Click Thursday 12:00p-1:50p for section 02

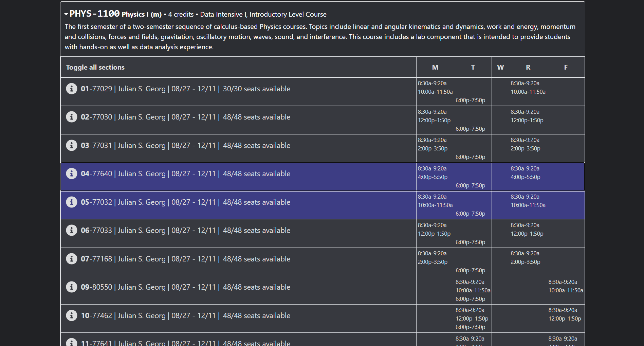pyautogui.click(x=527, y=120)
